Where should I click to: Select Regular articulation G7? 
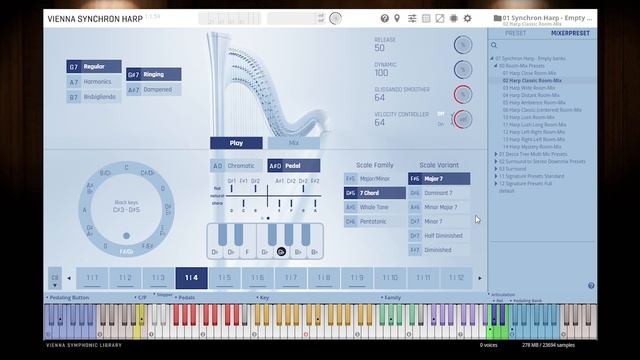[x=94, y=67]
